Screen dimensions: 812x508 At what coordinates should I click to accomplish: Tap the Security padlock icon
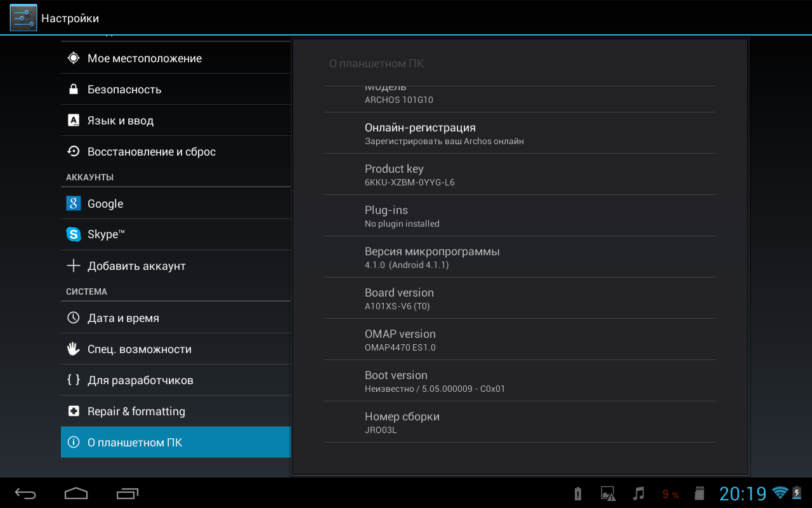[74, 89]
